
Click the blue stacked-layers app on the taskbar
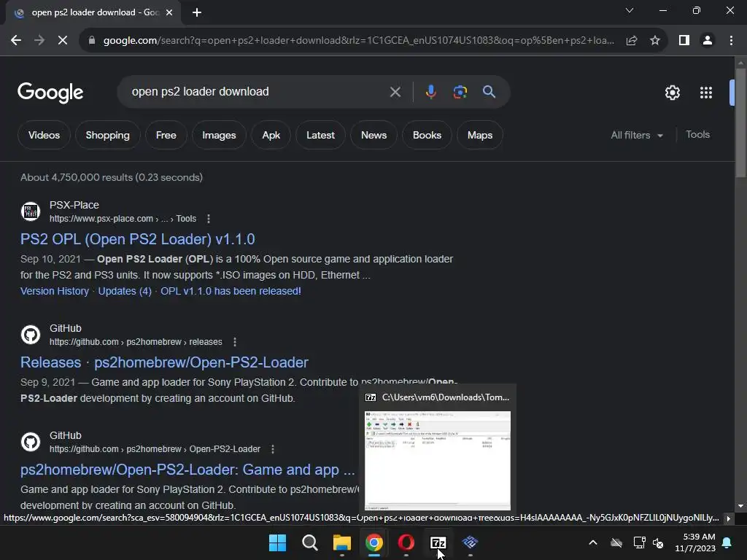[470, 542]
